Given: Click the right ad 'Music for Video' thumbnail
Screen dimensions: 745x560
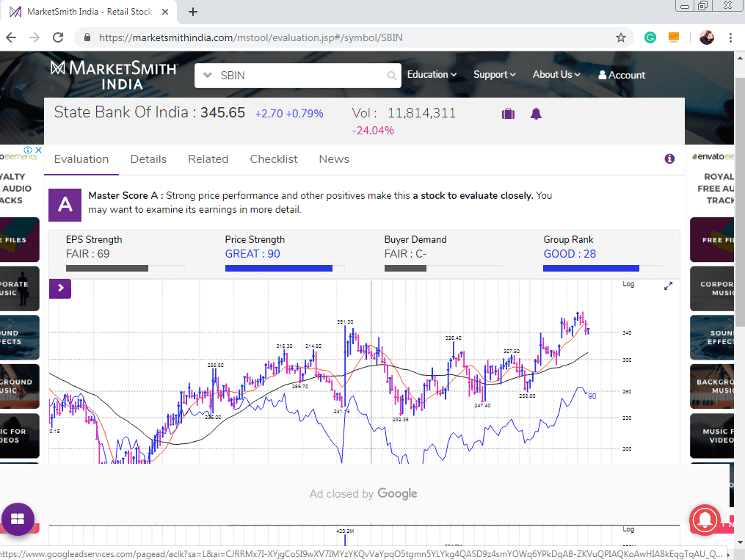Looking at the screenshot, I should [712, 435].
